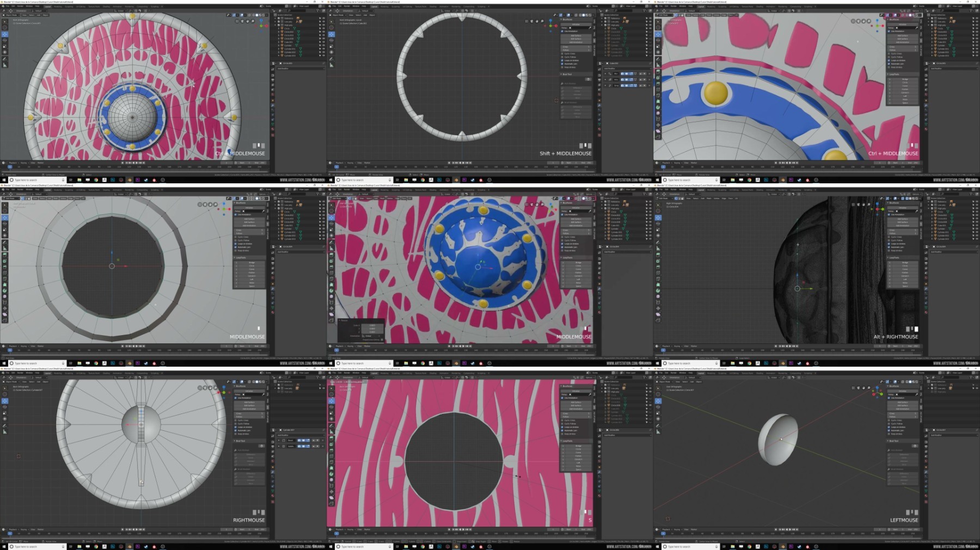
Task: Uncheck Use Annotation in the Alt + RIGHTMOUSE window
Action: 889,214
